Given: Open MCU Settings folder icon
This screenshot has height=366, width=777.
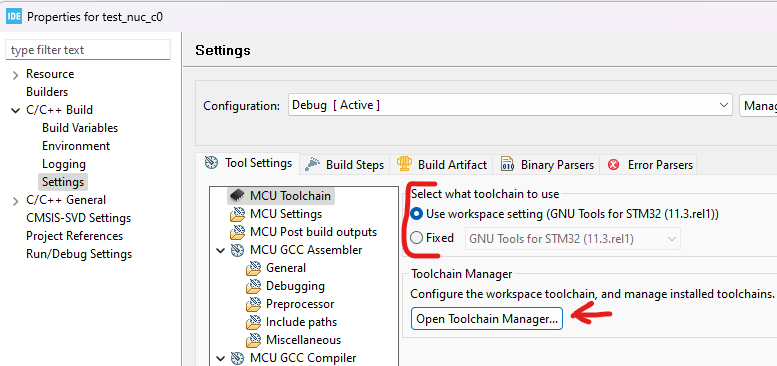Looking at the screenshot, I should pyautogui.click(x=238, y=214).
